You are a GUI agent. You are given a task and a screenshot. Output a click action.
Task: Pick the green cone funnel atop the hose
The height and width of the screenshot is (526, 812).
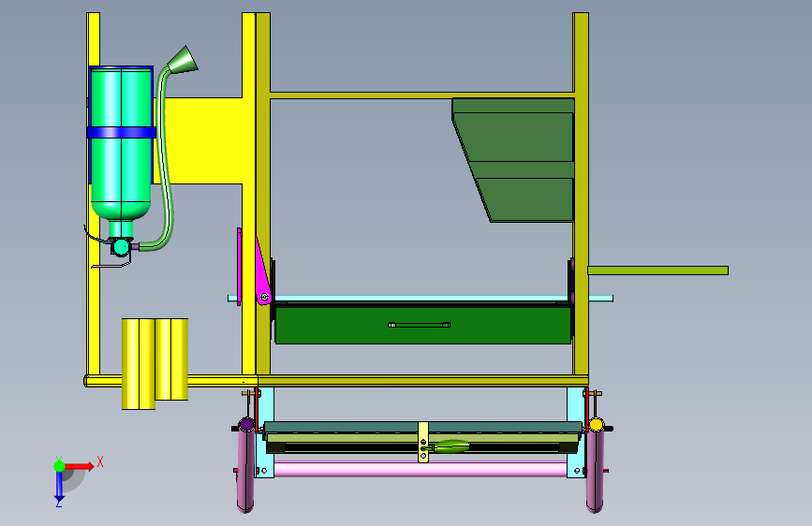click(183, 60)
